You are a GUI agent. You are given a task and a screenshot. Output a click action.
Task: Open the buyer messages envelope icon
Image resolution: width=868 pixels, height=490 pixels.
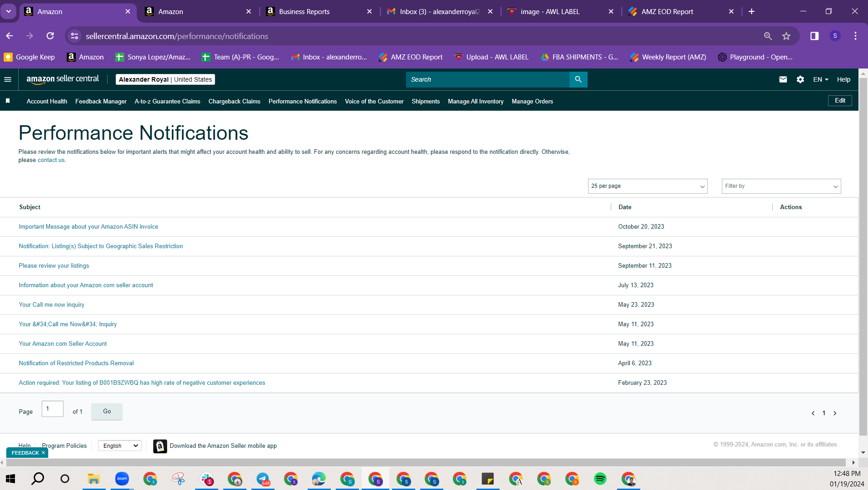point(783,79)
